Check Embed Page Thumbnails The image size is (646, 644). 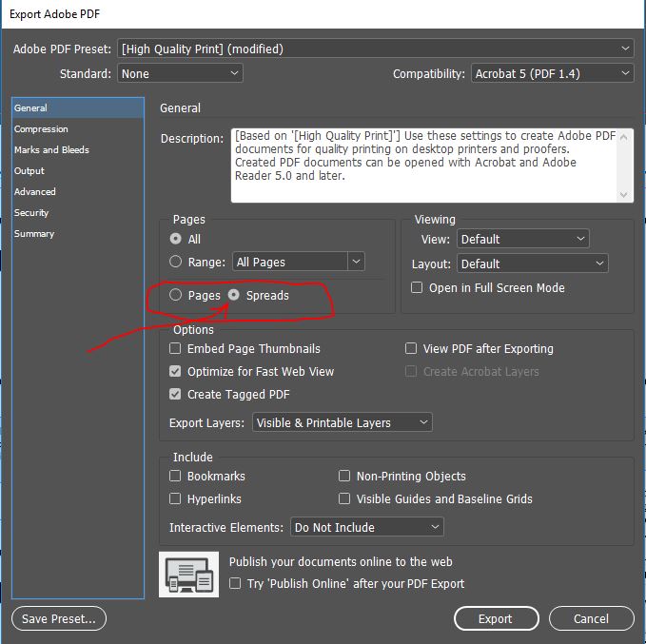click(175, 348)
